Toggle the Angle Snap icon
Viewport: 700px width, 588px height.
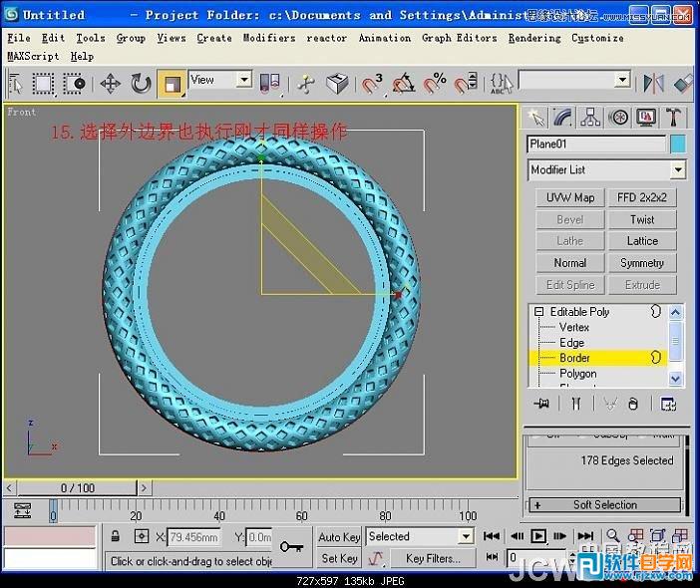click(x=404, y=83)
